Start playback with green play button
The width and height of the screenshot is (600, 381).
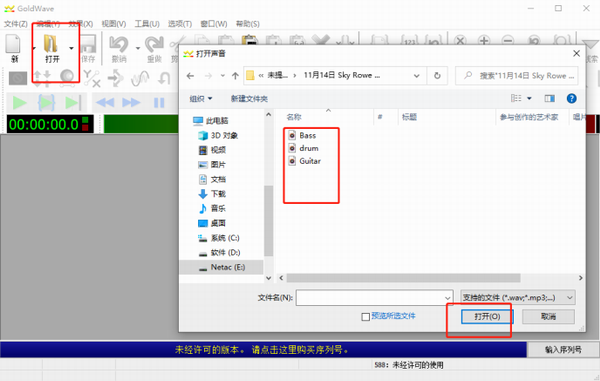pos(20,103)
